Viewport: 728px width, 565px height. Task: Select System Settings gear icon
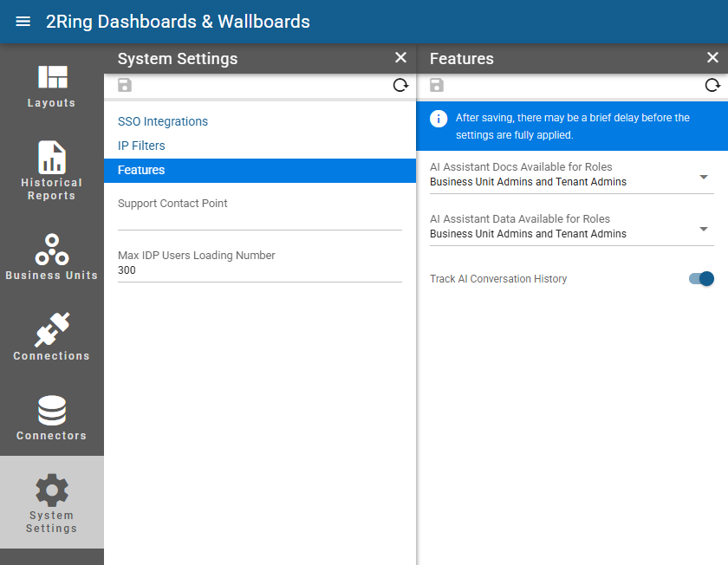tap(51, 503)
